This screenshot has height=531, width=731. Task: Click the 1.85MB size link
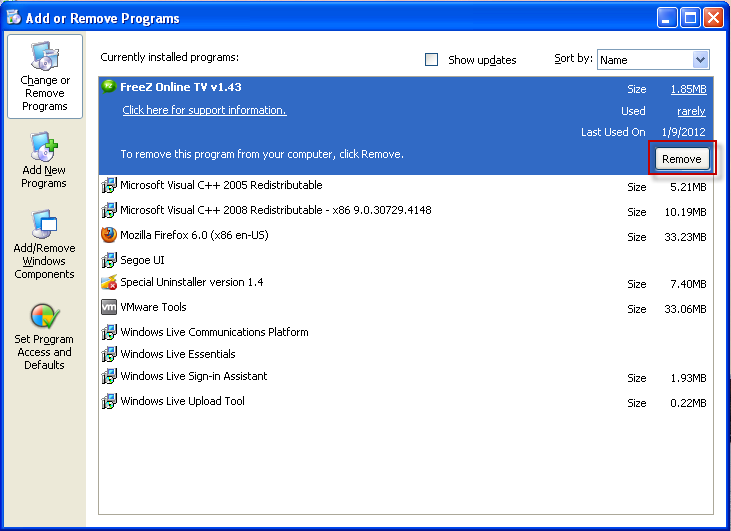(x=689, y=89)
